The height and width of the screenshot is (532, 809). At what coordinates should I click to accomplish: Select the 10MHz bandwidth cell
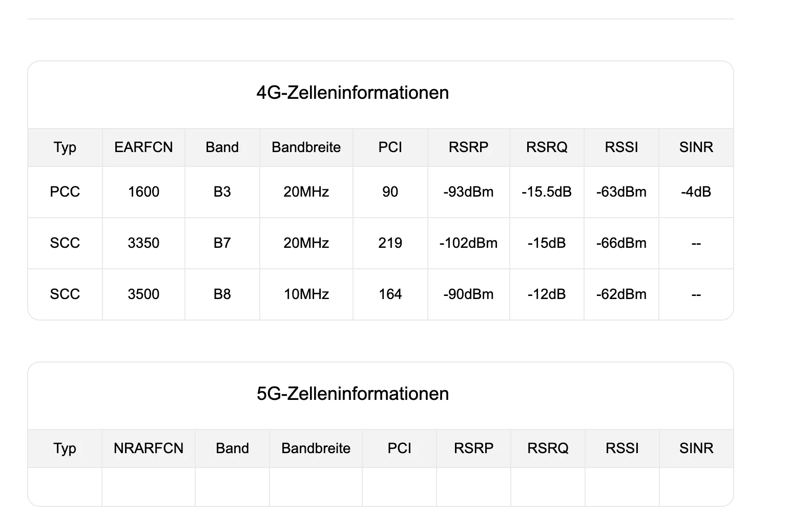306,294
